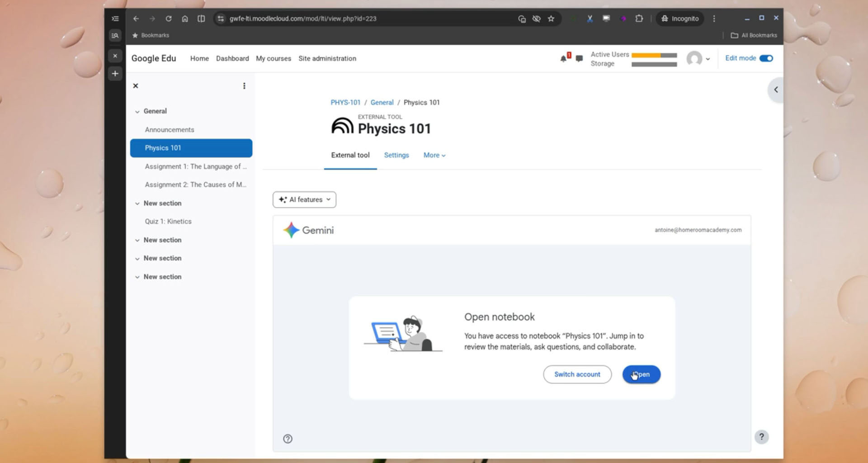Open the All Bookmarks folder
This screenshot has height=463, width=868.
click(x=754, y=35)
